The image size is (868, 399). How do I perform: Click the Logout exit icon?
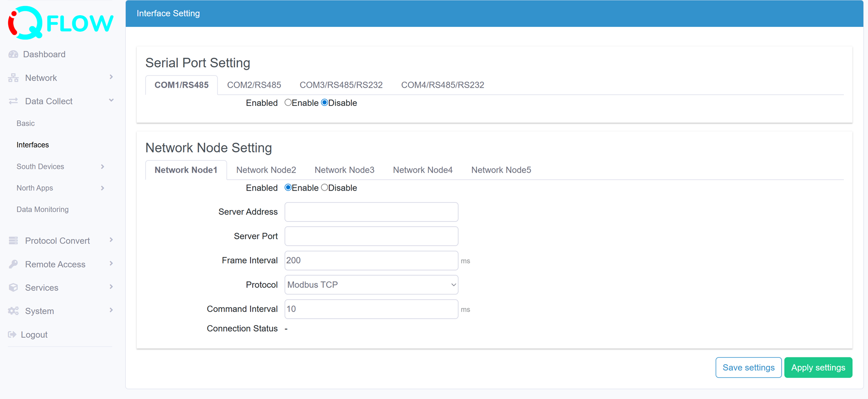[x=12, y=334]
